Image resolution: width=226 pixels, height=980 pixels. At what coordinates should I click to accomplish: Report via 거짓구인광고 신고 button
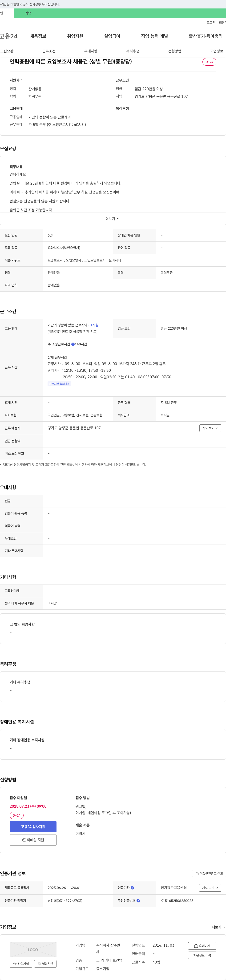point(209,873)
